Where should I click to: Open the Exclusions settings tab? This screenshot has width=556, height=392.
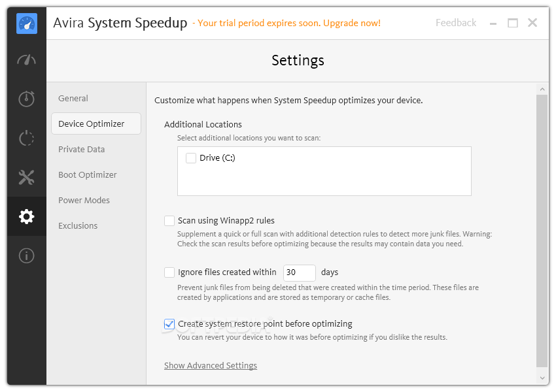pyautogui.click(x=78, y=225)
